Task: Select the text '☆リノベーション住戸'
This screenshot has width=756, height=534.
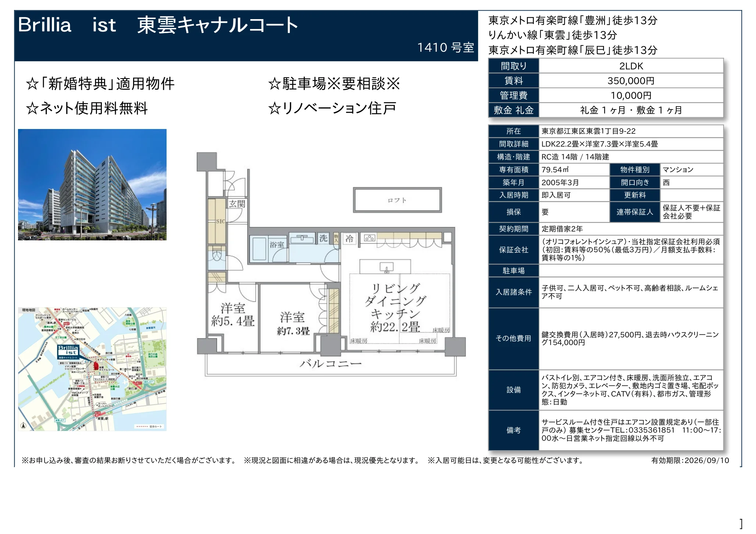Action: click(x=332, y=108)
